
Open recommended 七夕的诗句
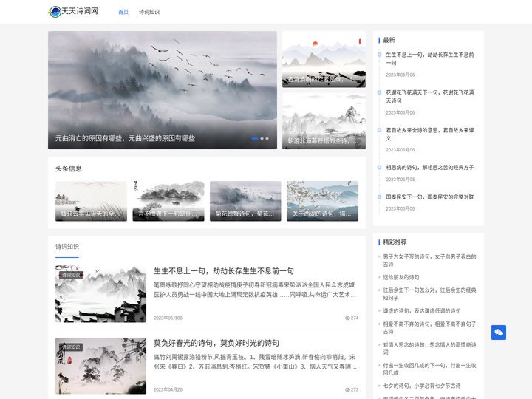tap(422, 386)
